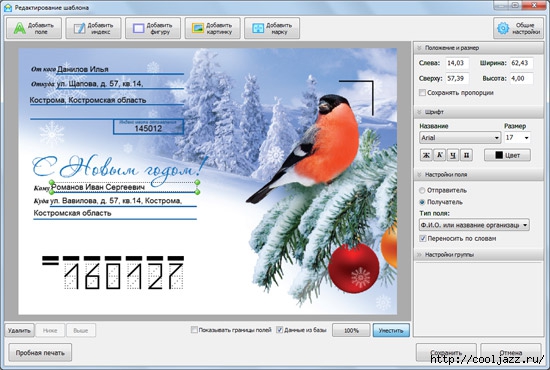Click the Сверху value field 57,39
The height and width of the screenshot is (370, 550).
point(457,78)
